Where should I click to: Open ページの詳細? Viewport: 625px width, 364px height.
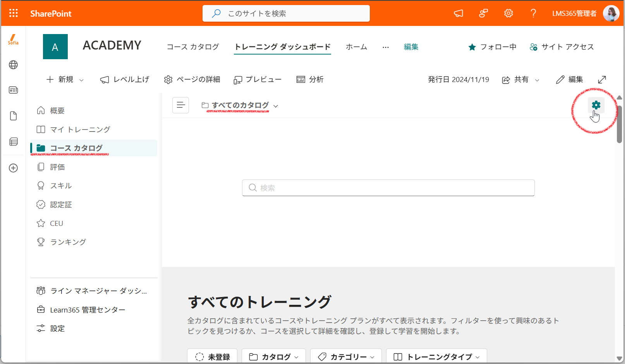192,80
